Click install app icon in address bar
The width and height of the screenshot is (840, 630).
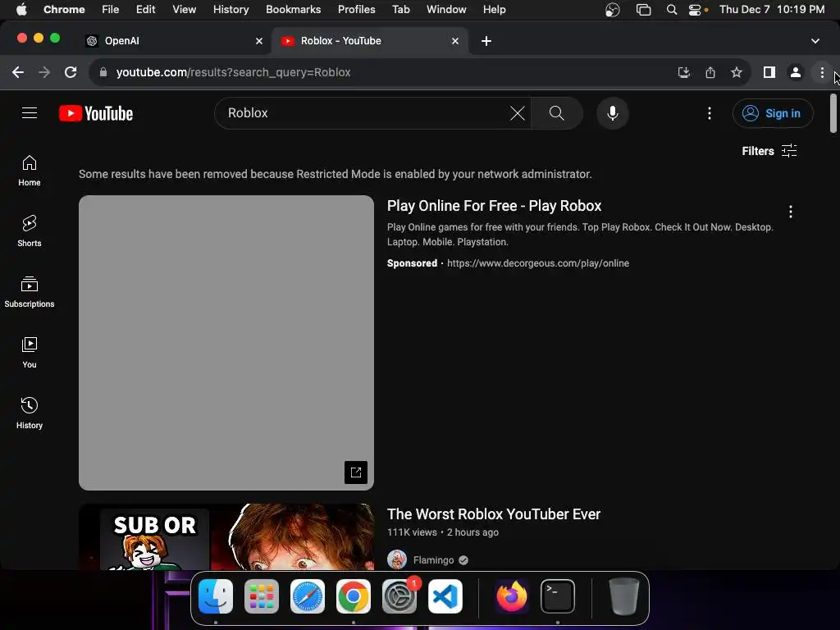coord(683,72)
